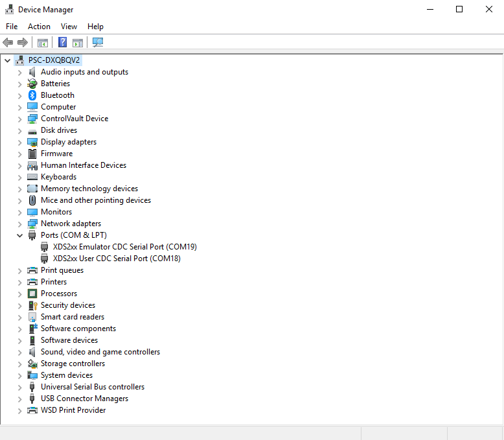
Task: Expand the System devices node
Action: pyautogui.click(x=19, y=376)
